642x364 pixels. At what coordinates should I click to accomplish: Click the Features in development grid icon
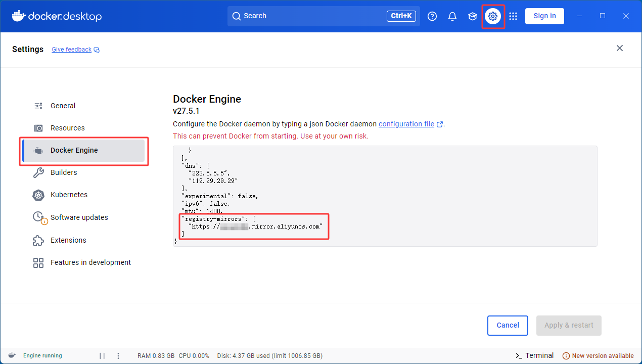click(x=38, y=262)
